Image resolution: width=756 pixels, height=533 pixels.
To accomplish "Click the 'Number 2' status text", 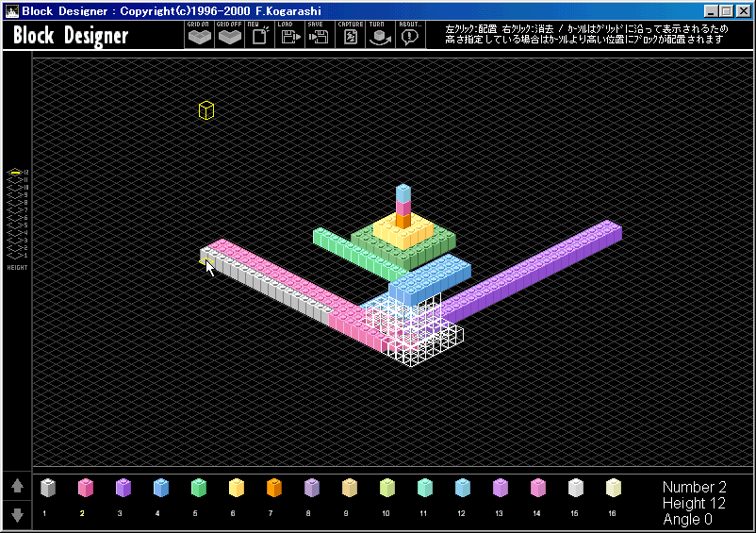I will [x=695, y=487].
